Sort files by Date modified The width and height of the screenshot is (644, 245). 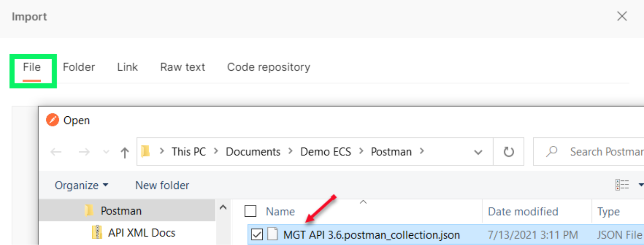[x=523, y=212]
